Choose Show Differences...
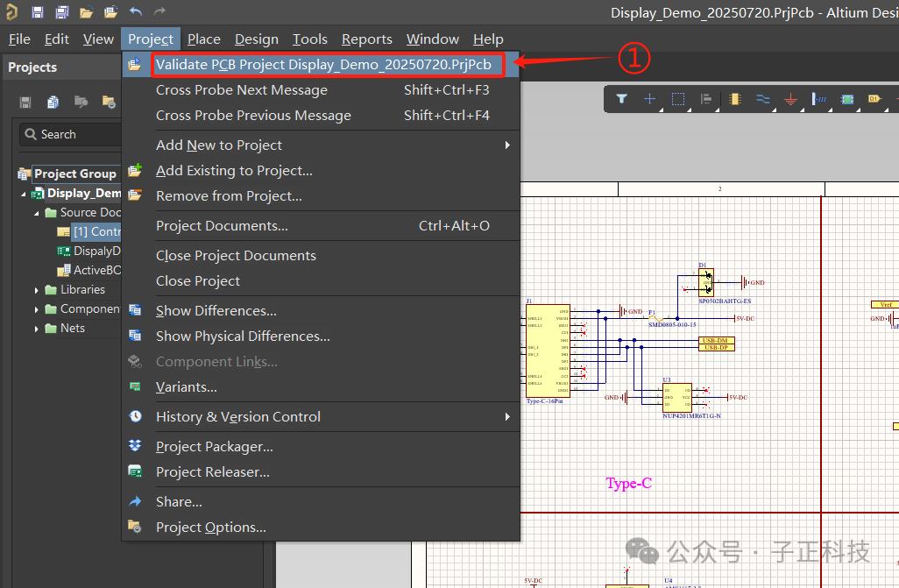This screenshot has width=899, height=588. 321,310
